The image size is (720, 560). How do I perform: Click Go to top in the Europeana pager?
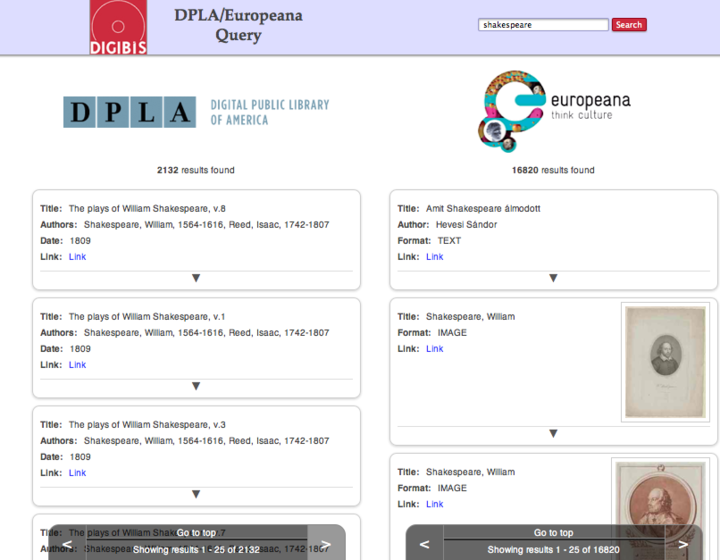click(553, 533)
